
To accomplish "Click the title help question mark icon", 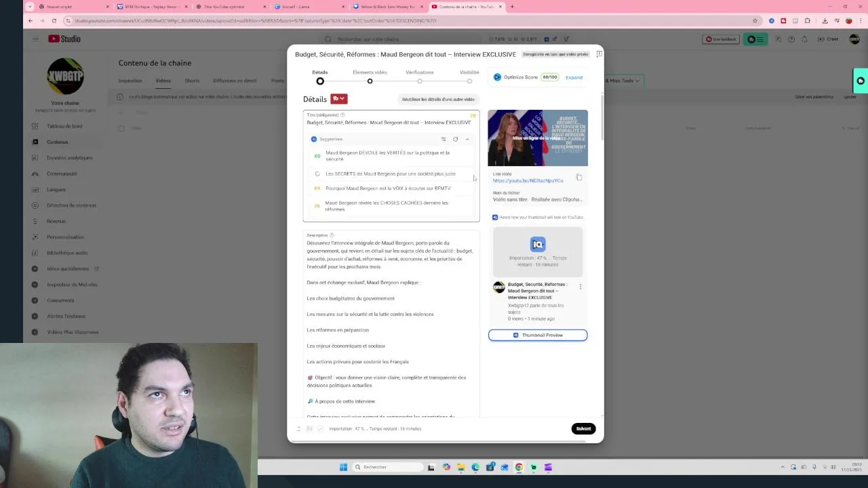I will pyautogui.click(x=342, y=115).
